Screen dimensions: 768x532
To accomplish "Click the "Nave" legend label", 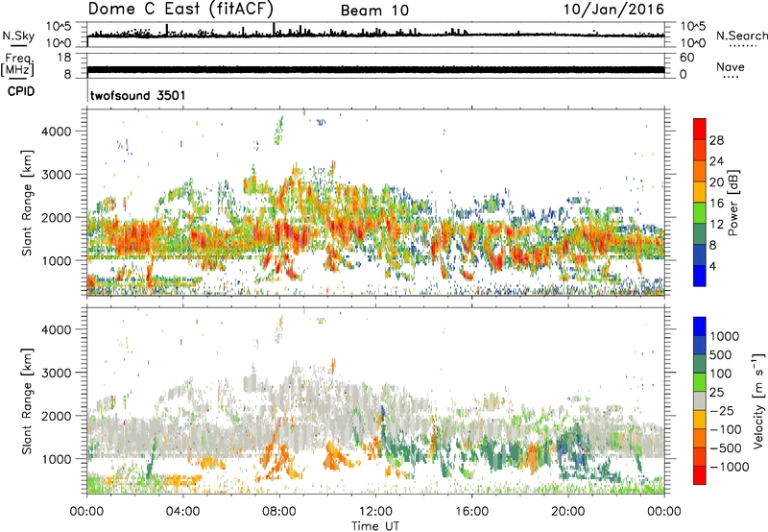I will (731, 66).
